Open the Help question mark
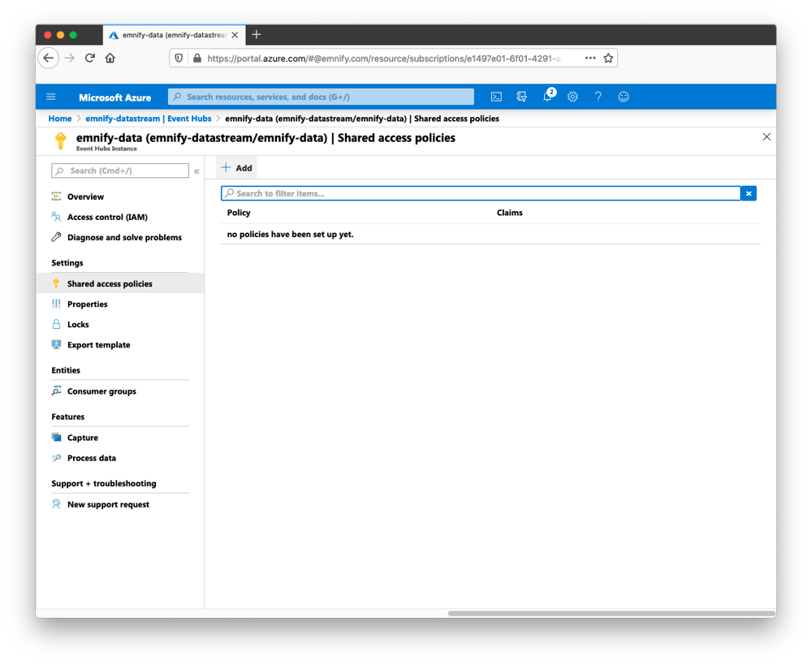The image size is (812, 665). (598, 97)
